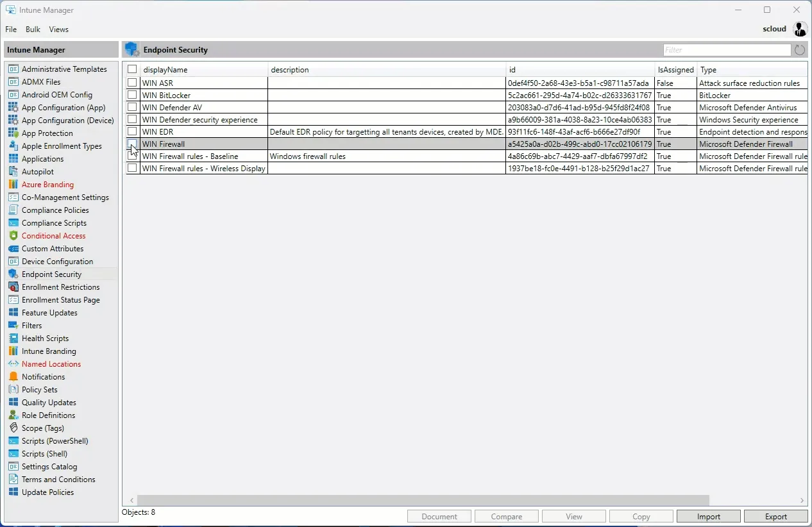Screen dimensions: 812x527
Task: Click the scrollbar right arrow
Action: coord(802,500)
